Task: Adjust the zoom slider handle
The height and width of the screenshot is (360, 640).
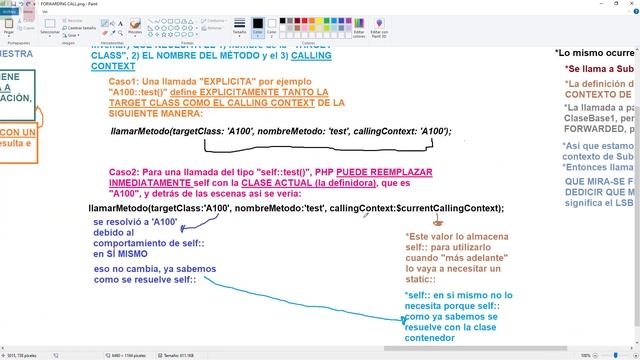Action: click(616, 356)
